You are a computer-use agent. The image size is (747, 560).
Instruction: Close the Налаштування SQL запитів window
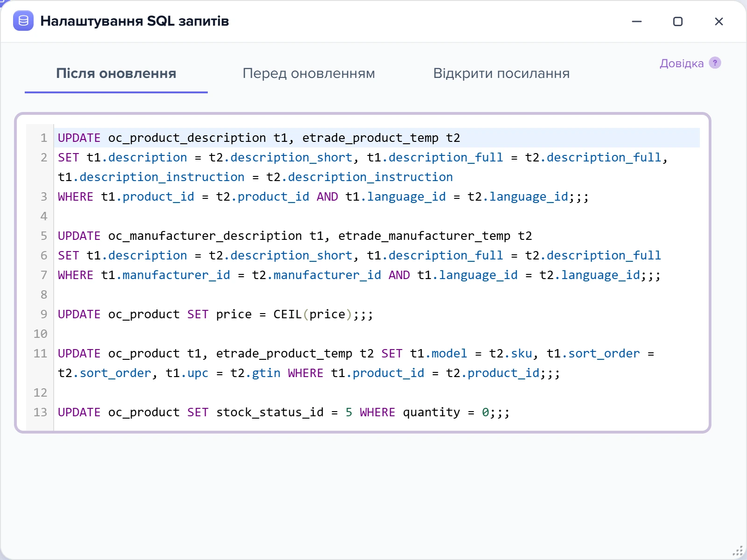point(719,21)
